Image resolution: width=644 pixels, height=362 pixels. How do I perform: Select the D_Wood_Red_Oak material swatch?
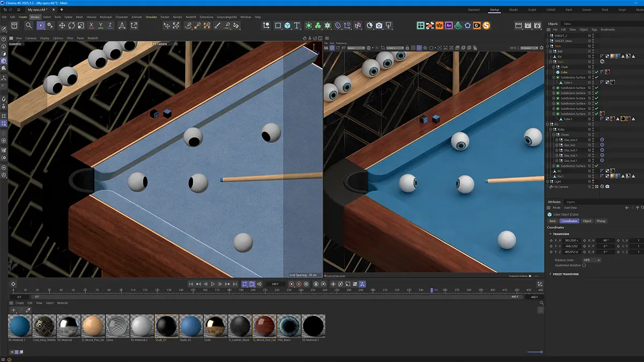coord(264,326)
